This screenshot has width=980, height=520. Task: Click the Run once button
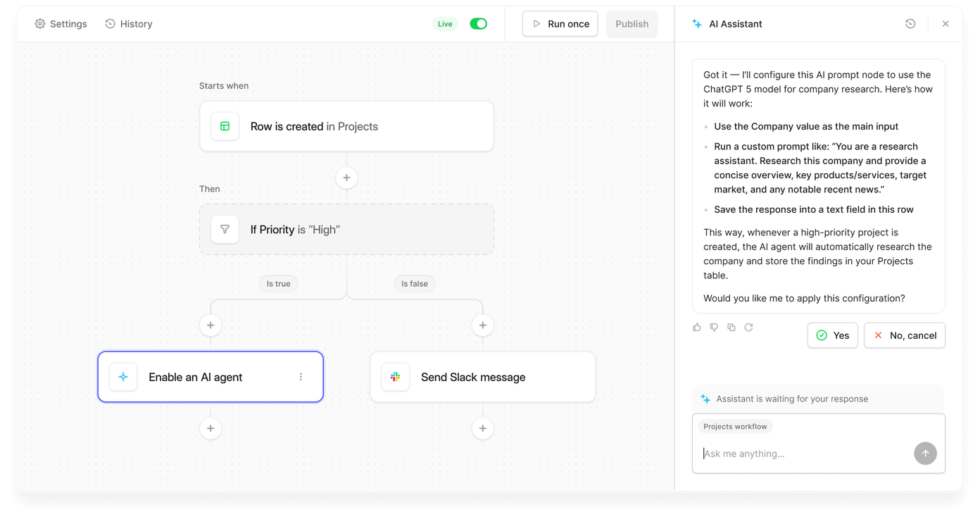560,24
